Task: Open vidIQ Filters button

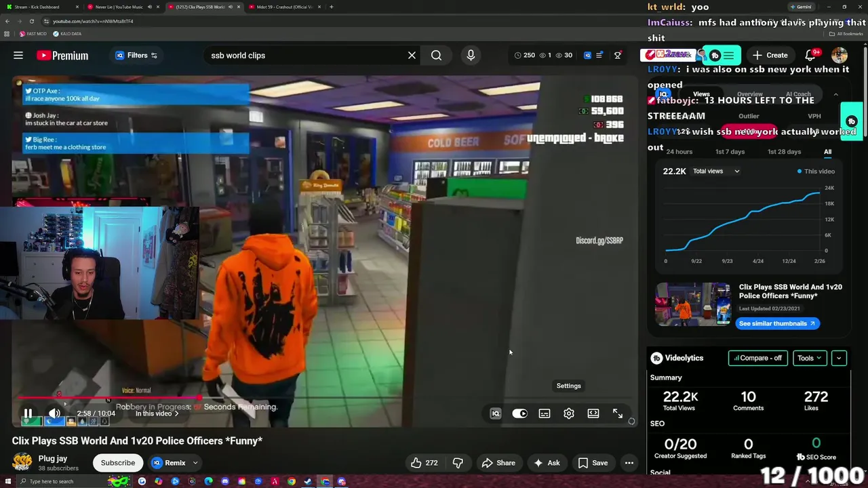Action: 136,56
